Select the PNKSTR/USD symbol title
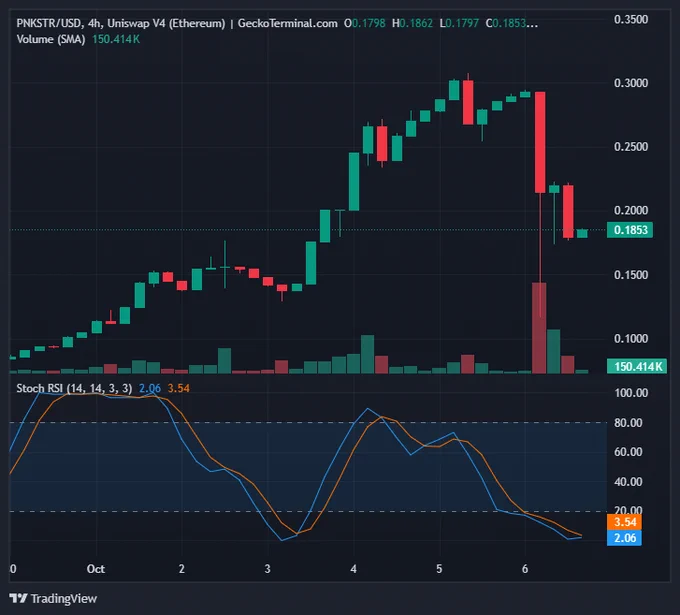680x615 pixels. 49,23
